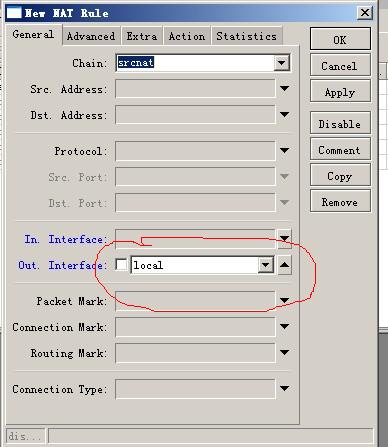The height and width of the screenshot is (447, 388).
Task: Expand the Dst. Port field
Action: (x=284, y=202)
